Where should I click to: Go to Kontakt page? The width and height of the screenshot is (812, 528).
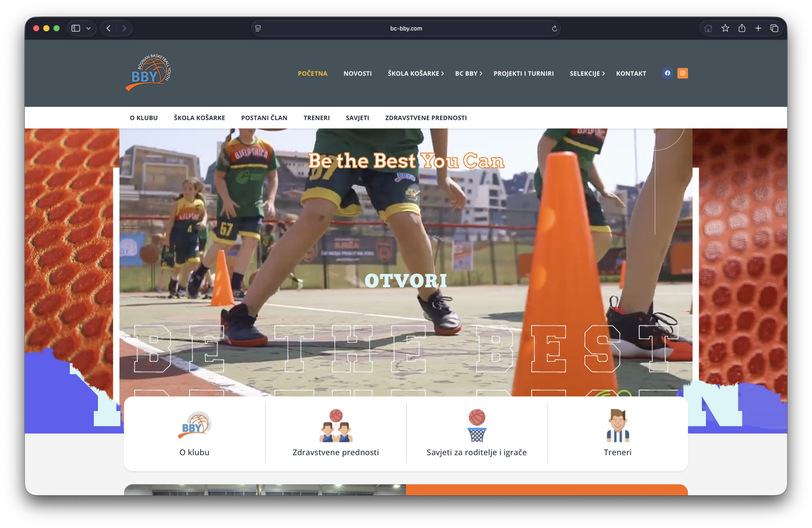[631, 73]
